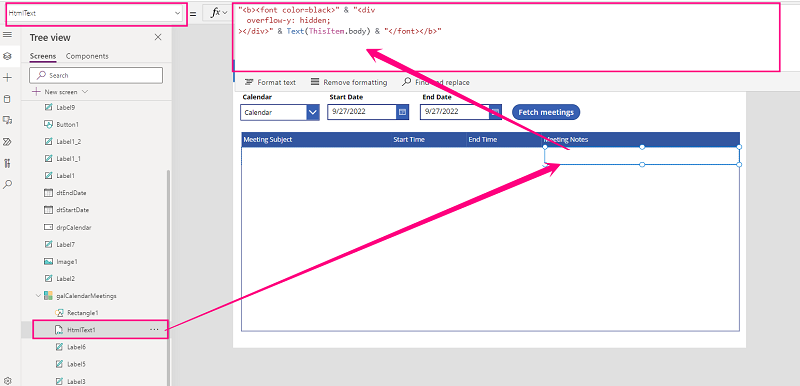800x386 pixels.
Task: Click Remove formatting
Action: [349, 82]
